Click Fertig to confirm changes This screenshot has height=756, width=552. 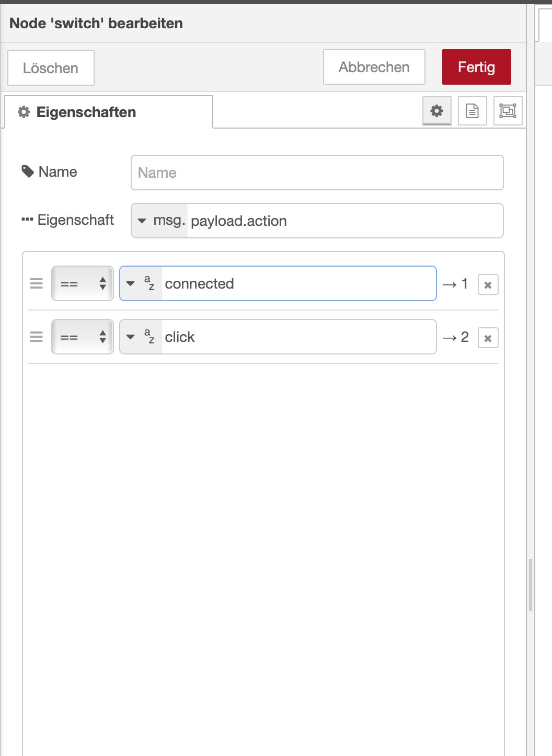[x=476, y=67]
